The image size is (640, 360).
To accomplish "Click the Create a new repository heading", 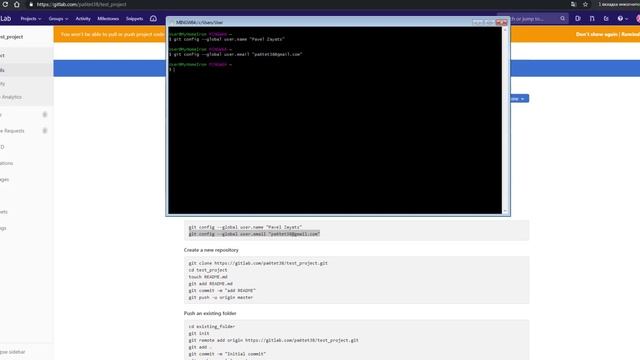I will pyautogui.click(x=211, y=250).
